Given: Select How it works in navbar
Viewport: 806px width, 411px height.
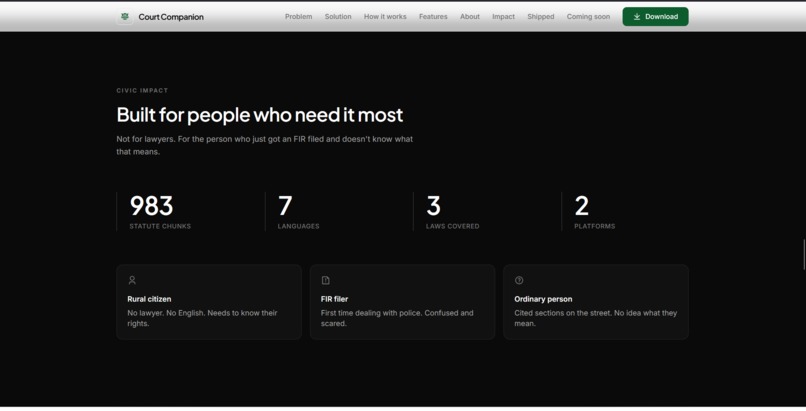Looking at the screenshot, I should pyautogui.click(x=385, y=16).
